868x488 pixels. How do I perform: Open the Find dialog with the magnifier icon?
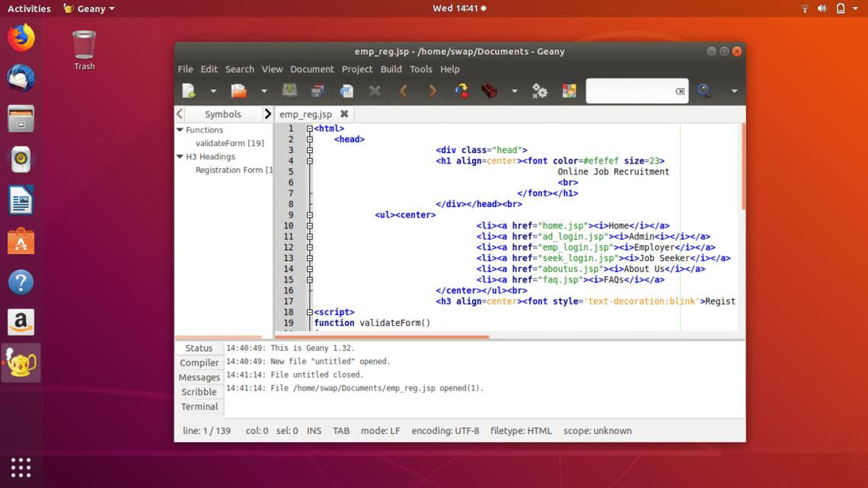pyautogui.click(x=704, y=91)
